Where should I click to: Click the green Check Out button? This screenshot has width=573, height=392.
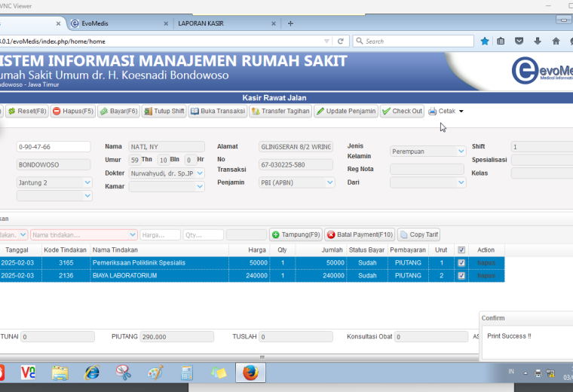point(402,111)
